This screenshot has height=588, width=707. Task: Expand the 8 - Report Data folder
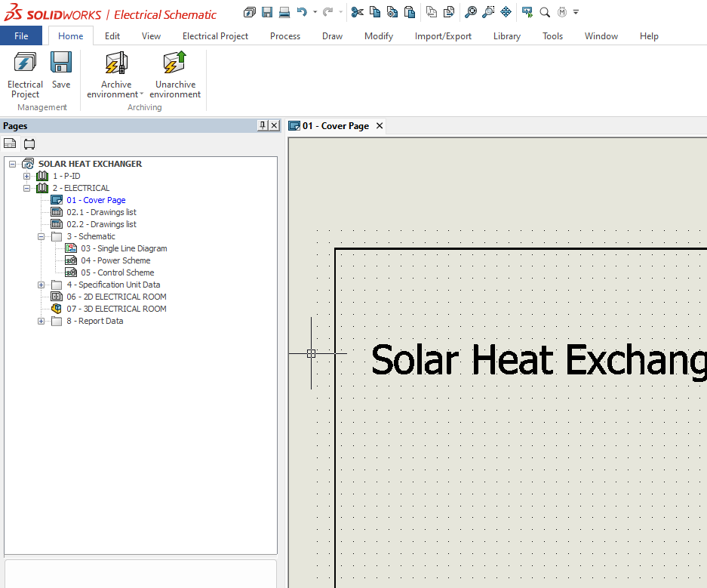(41, 321)
